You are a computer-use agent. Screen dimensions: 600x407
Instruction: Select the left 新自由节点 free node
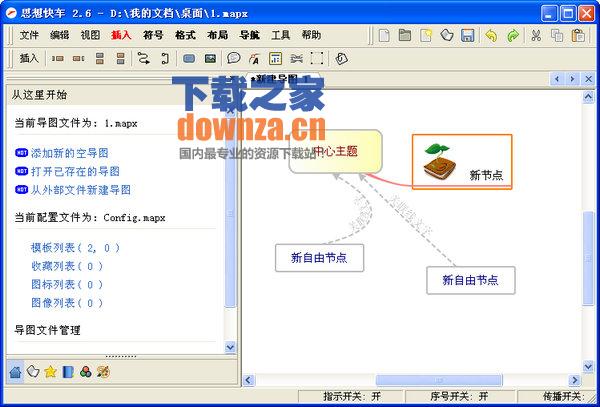click(319, 258)
